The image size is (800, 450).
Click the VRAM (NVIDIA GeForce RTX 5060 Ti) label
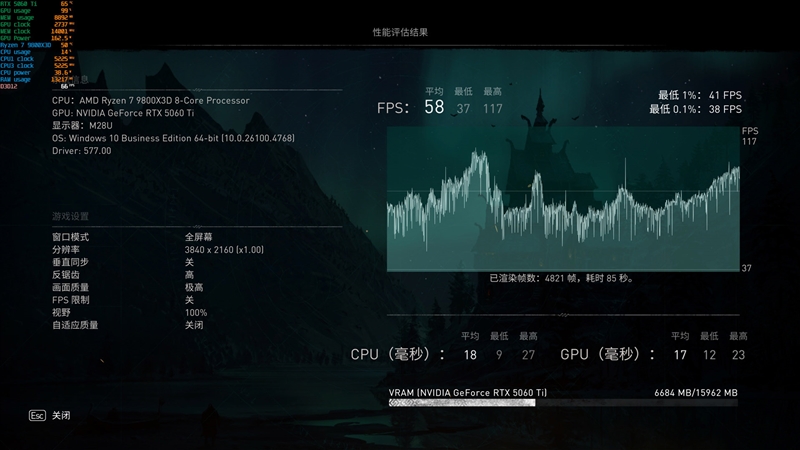(x=468, y=393)
